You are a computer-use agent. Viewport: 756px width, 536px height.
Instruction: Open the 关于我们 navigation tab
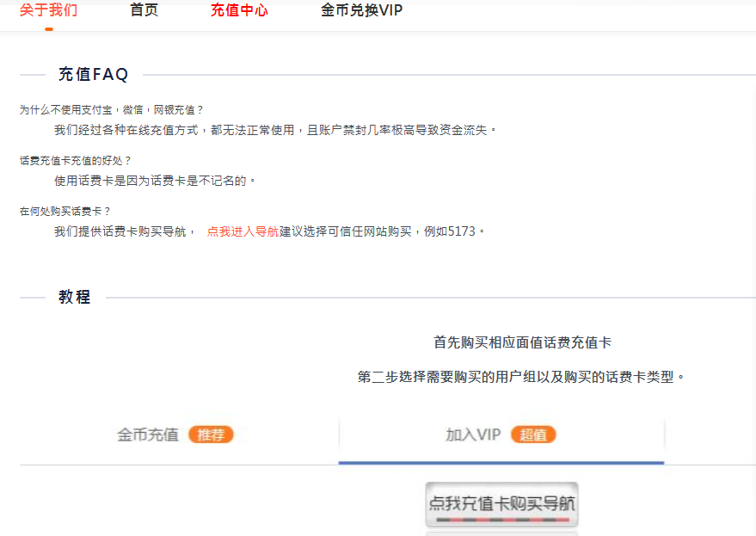click(49, 10)
